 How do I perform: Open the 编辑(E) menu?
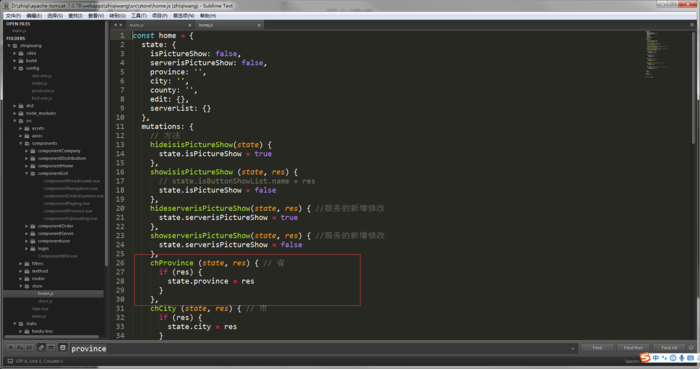tap(34, 16)
